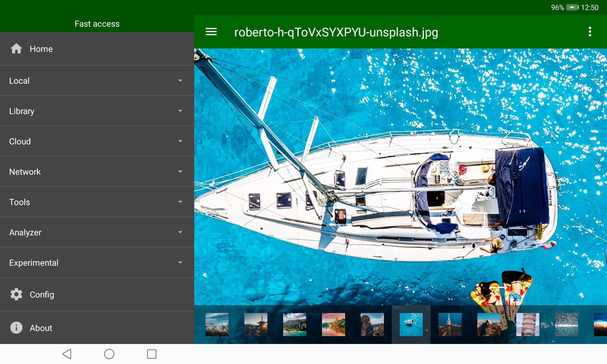The width and height of the screenshot is (607, 364).
Task: Expand the Local section arrow
Action: 180,81
